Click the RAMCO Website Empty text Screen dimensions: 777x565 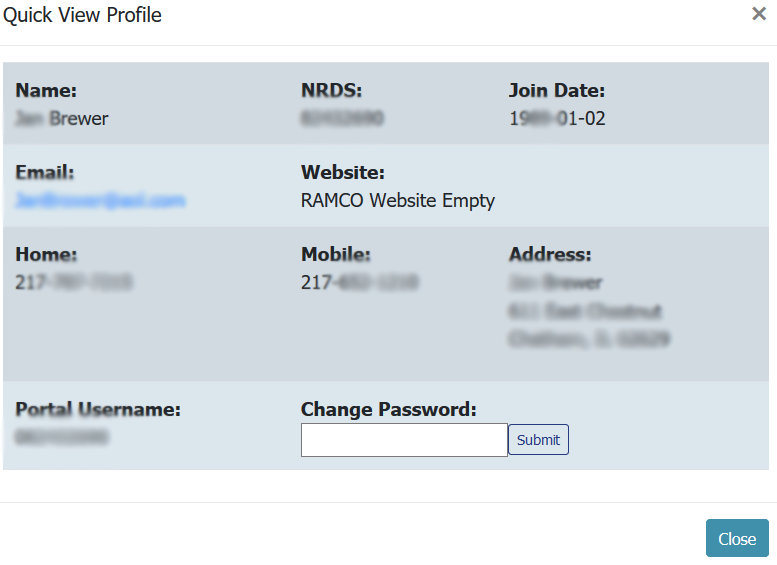point(397,200)
